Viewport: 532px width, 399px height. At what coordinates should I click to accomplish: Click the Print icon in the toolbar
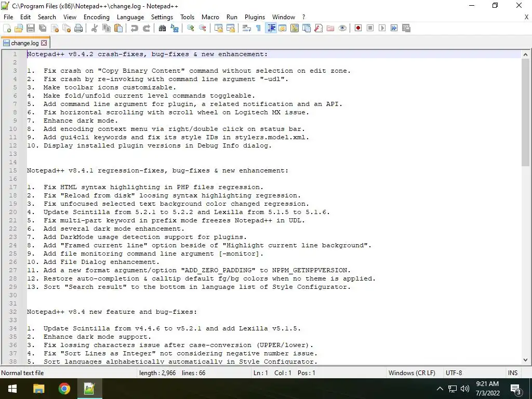[78, 28]
